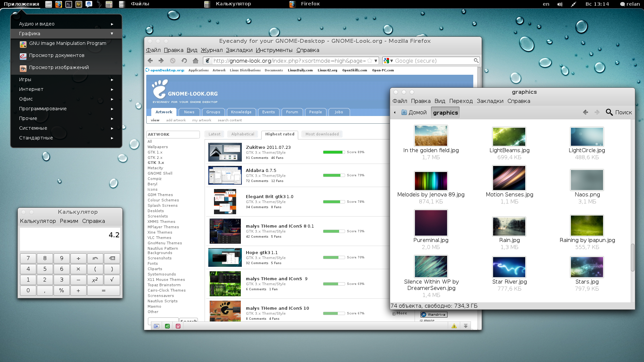
Task: Reload the page in Firefox
Action: pos(184,61)
